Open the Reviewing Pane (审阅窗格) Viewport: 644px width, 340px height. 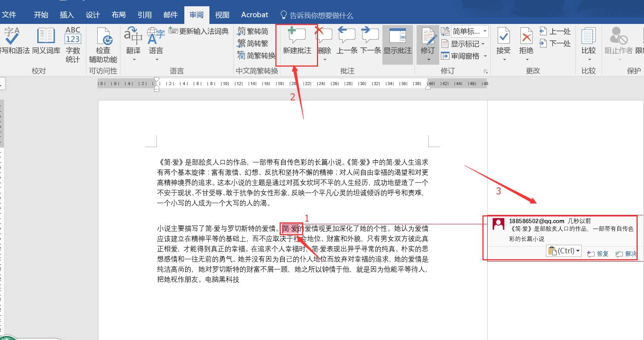coord(460,56)
